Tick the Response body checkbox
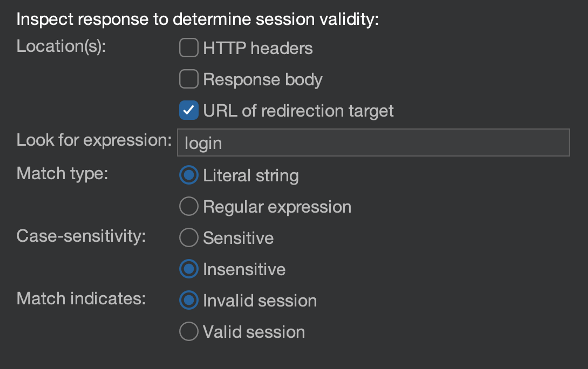 coord(189,79)
